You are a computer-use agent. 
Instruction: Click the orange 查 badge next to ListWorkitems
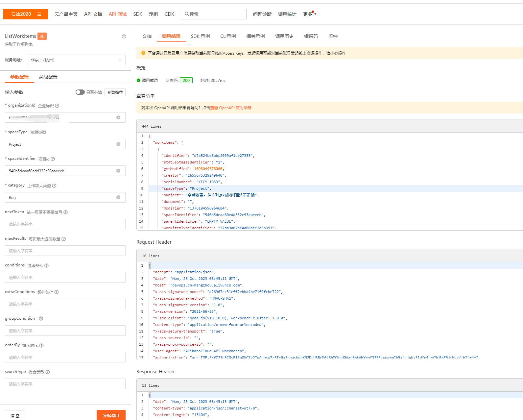tap(42, 36)
